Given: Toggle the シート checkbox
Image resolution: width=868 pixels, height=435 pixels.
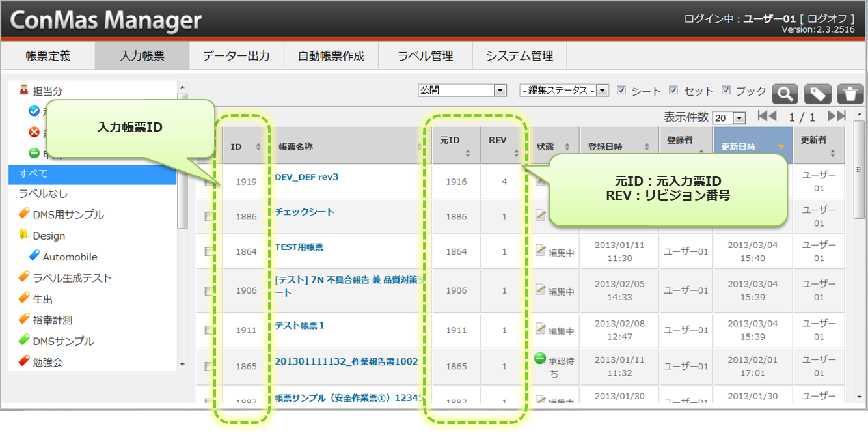Looking at the screenshot, I should (x=621, y=91).
